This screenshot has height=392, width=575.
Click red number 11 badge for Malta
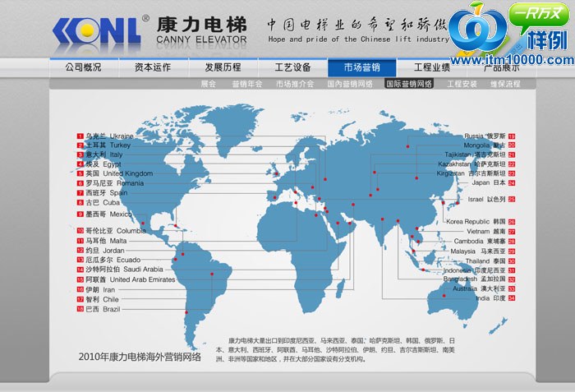tap(80, 241)
